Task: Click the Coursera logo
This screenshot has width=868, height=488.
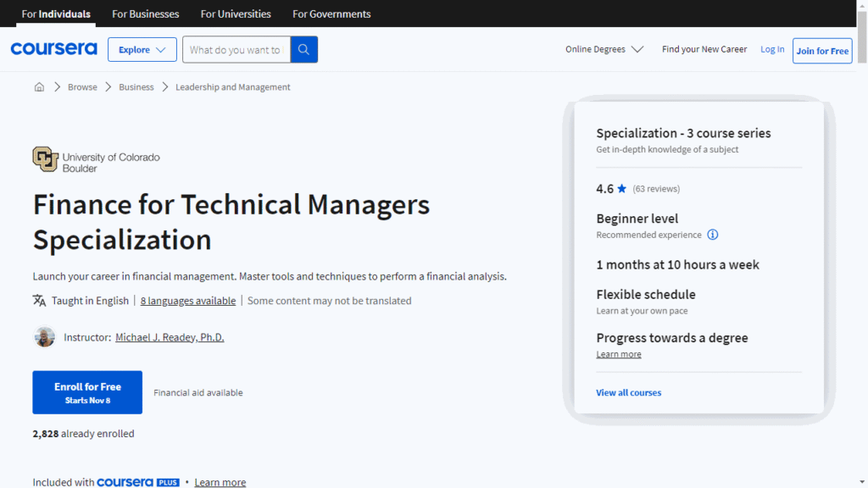Action: [53, 48]
